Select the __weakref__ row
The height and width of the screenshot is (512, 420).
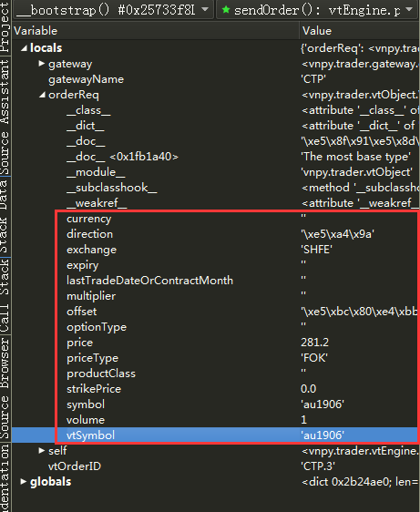(x=216, y=203)
